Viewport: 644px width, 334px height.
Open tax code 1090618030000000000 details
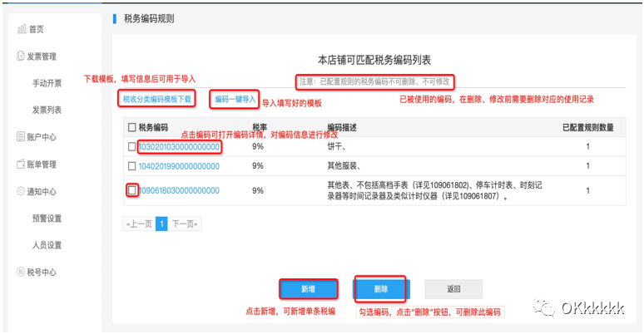click(179, 190)
